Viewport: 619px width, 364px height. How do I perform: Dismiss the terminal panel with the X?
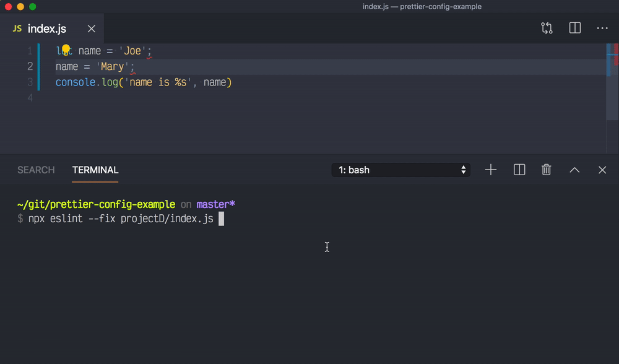point(602,170)
